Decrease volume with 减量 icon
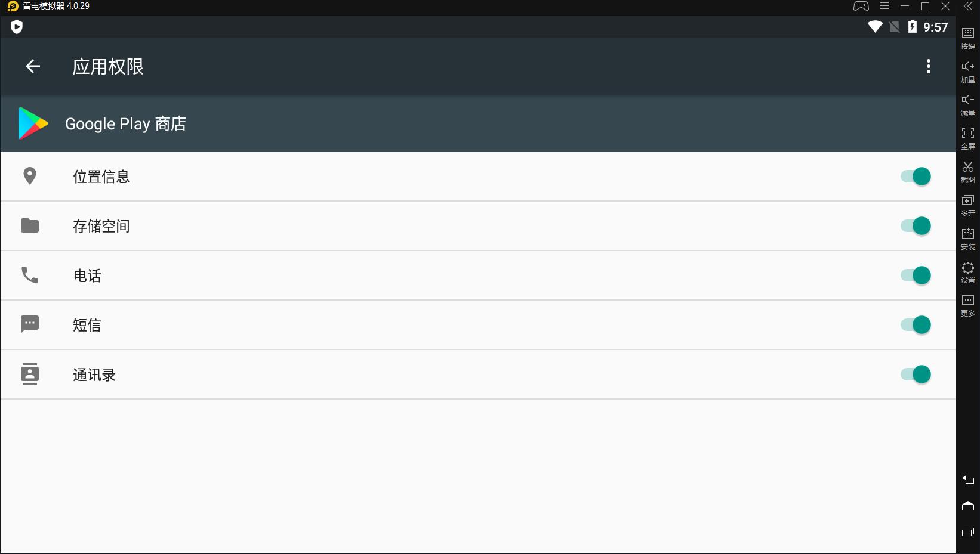The width and height of the screenshot is (980, 554). click(x=968, y=104)
